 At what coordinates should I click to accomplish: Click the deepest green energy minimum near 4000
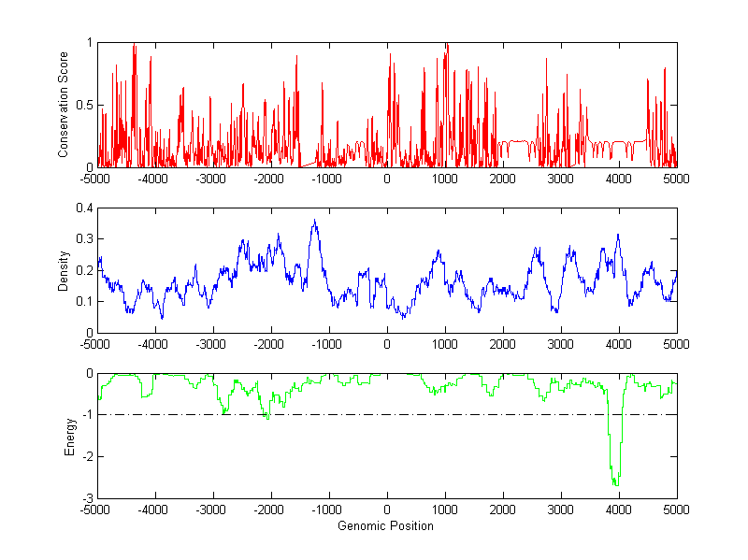point(615,483)
